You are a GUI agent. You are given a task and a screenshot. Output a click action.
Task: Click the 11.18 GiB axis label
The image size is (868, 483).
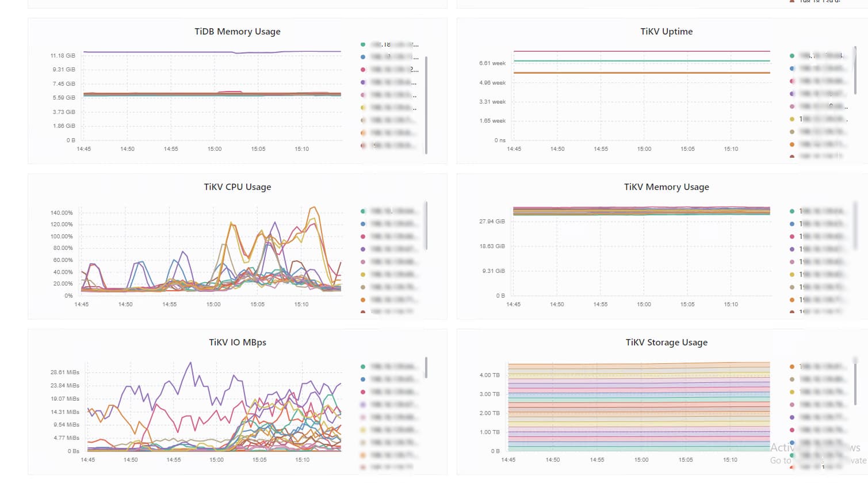63,56
